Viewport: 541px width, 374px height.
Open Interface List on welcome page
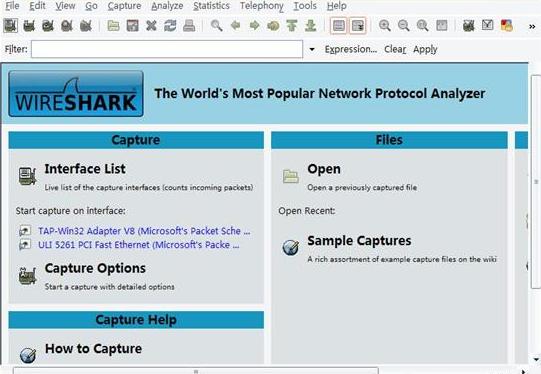(85, 169)
